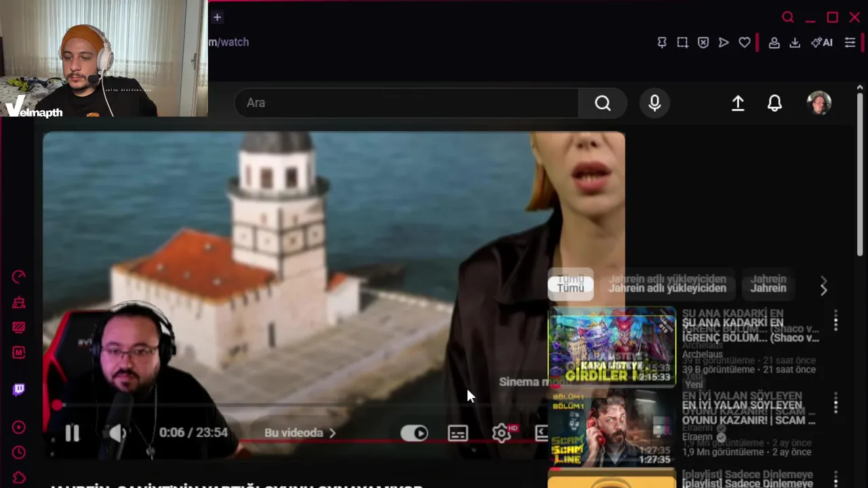Image resolution: width=868 pixels, height=488 pixels.
Task: Open the easy setup sliders menu
Action: tap(850, 43)
